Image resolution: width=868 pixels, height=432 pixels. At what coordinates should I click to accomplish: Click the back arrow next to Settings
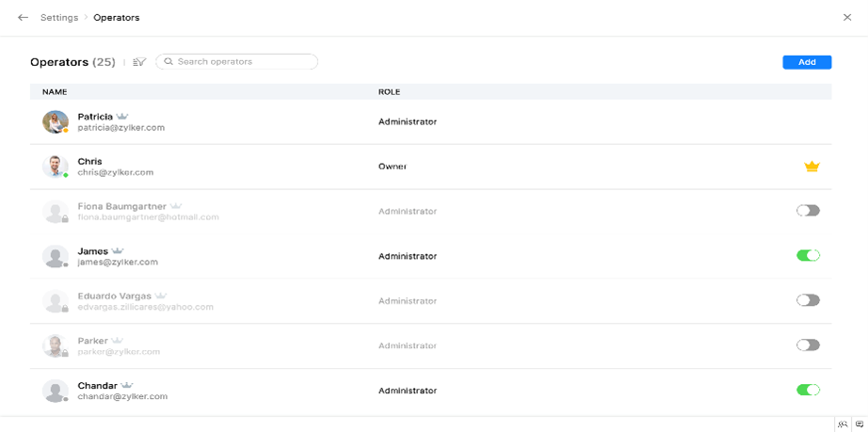click(x=23, y=18)
